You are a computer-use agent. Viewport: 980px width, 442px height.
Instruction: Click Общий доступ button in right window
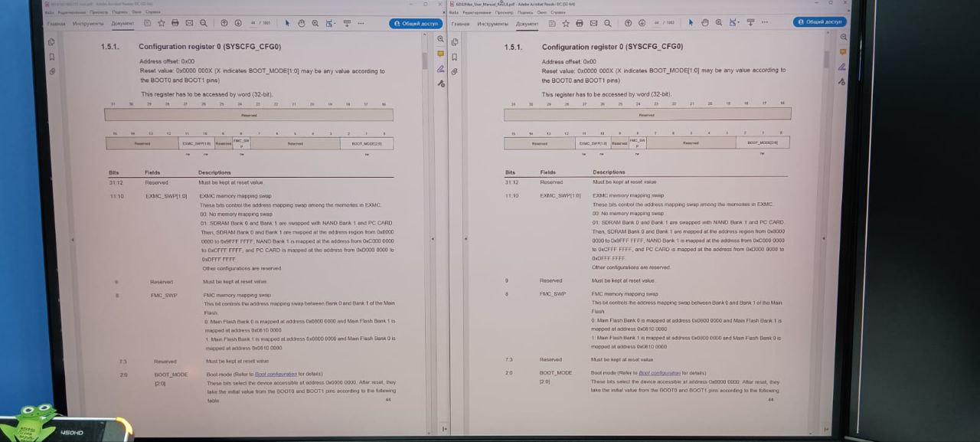[x=820, y=22]
